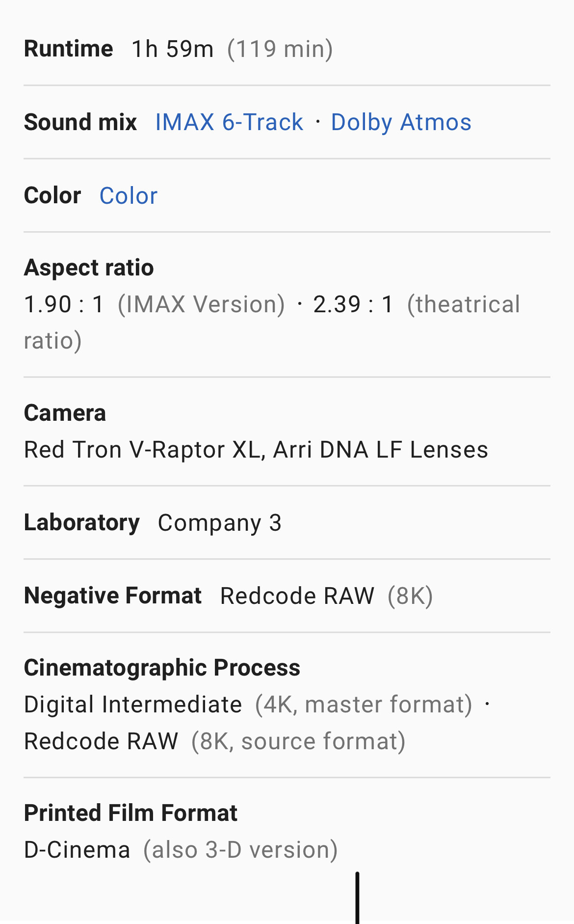Select the Digital Intermediate process entry
This screenshot has width=574, height=924.
[x=133, y=705]
